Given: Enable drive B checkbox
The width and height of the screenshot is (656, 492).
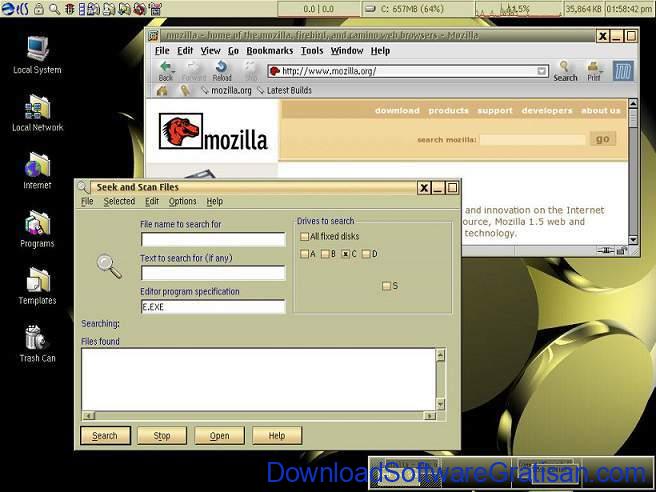Looking at the screenshot, I should [x=325, y=254].
